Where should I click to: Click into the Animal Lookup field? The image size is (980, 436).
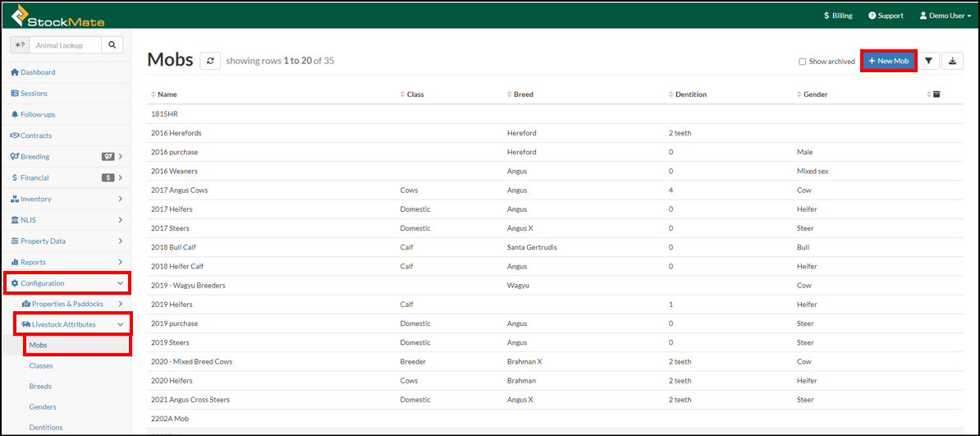68,45
